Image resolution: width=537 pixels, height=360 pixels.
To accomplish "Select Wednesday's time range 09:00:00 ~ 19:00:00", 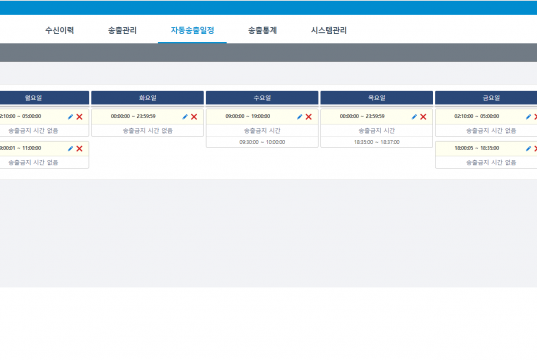I will (x=248, y=116).
